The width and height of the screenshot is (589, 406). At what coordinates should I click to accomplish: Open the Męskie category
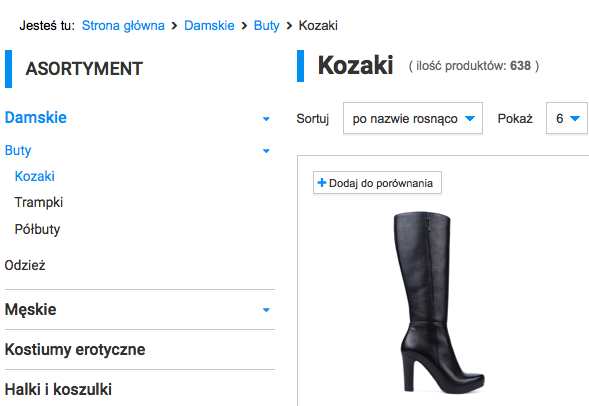click(30, 309)
